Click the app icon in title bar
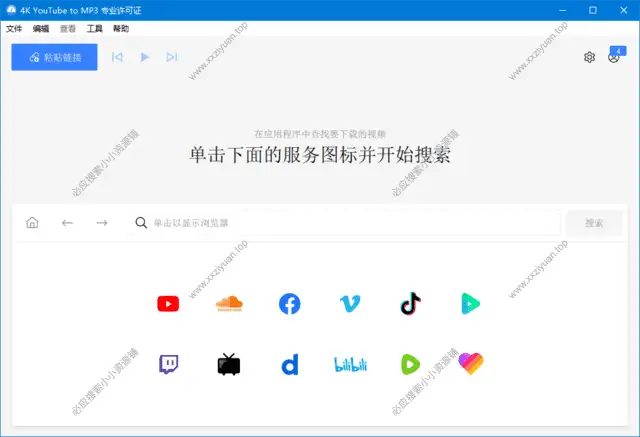This screenshot has width=640, height=437. coord(11,10)
